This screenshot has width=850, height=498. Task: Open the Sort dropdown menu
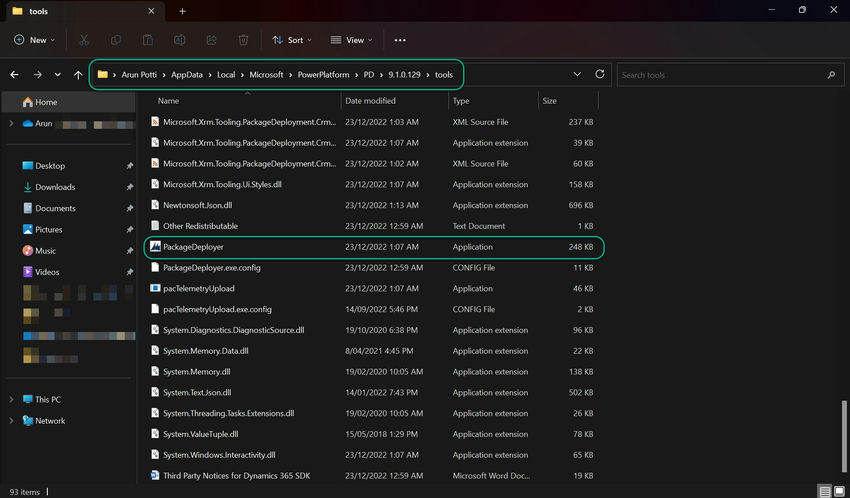pos(292,40)
